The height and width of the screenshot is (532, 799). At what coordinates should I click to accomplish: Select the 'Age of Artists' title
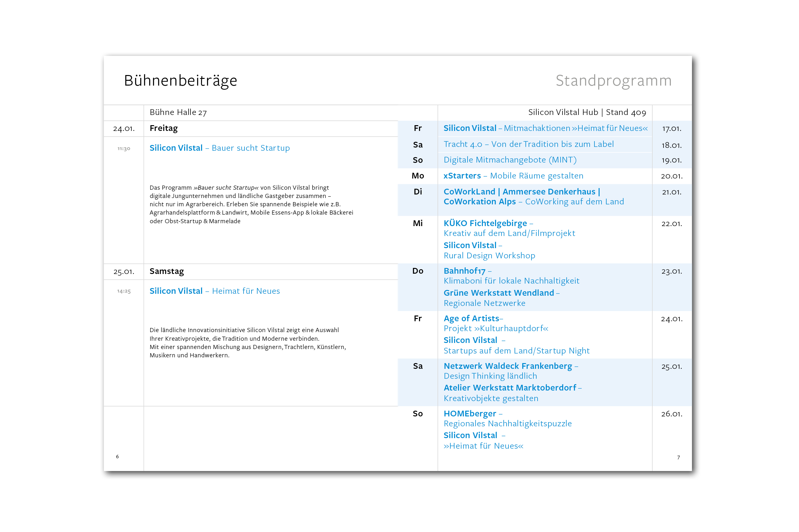click(x=471, y=319)
